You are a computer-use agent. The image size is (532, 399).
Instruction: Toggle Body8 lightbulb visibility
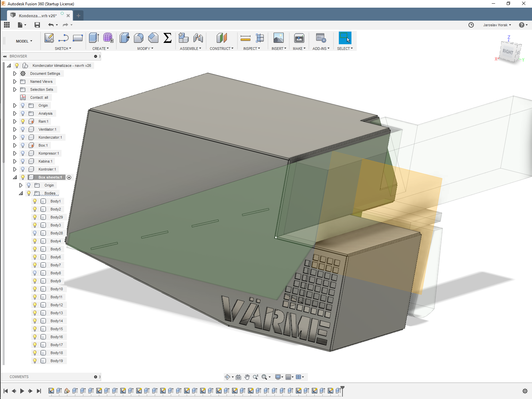pyautogui.click(x=35, y=273)
